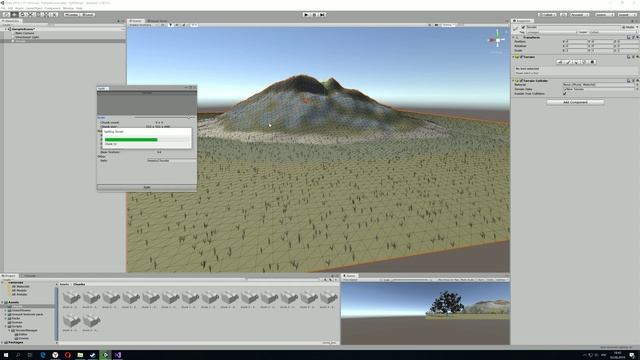The image size is (640, 360).
Task: Toggle GameObject active checkbox in Inspector
Action: [523, 27]
